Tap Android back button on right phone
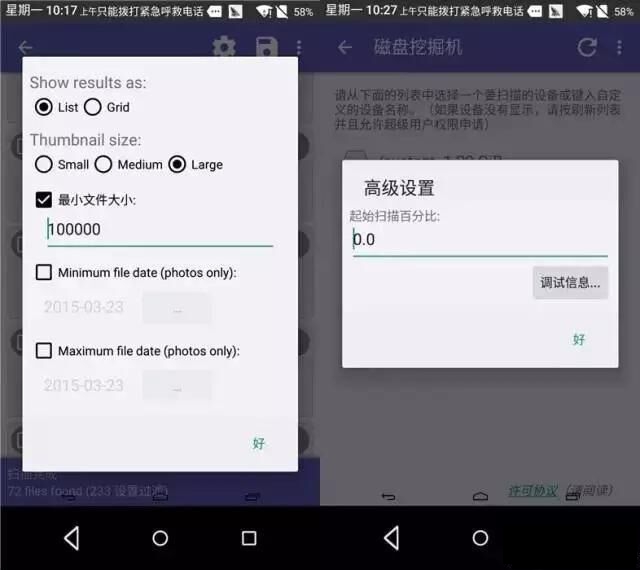The image size is (640, 570). [392, 538]
